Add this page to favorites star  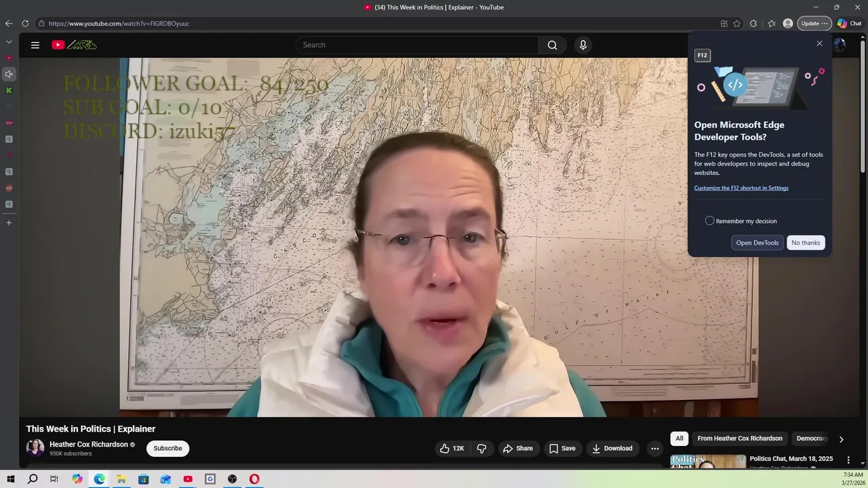pos(737,24)
